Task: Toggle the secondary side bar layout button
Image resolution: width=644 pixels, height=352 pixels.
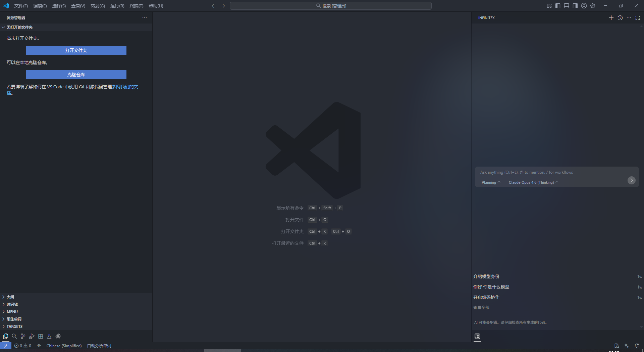Action: click(x=575, y=6)
